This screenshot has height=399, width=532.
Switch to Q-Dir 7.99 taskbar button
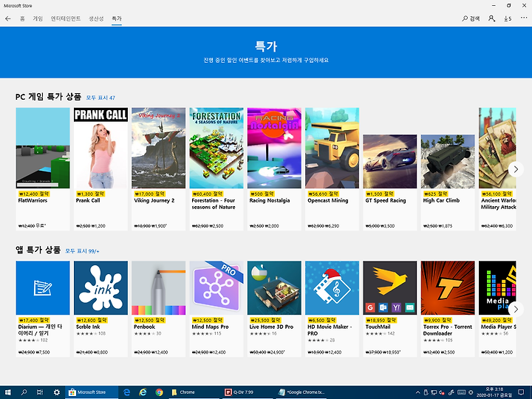(247, 392)
